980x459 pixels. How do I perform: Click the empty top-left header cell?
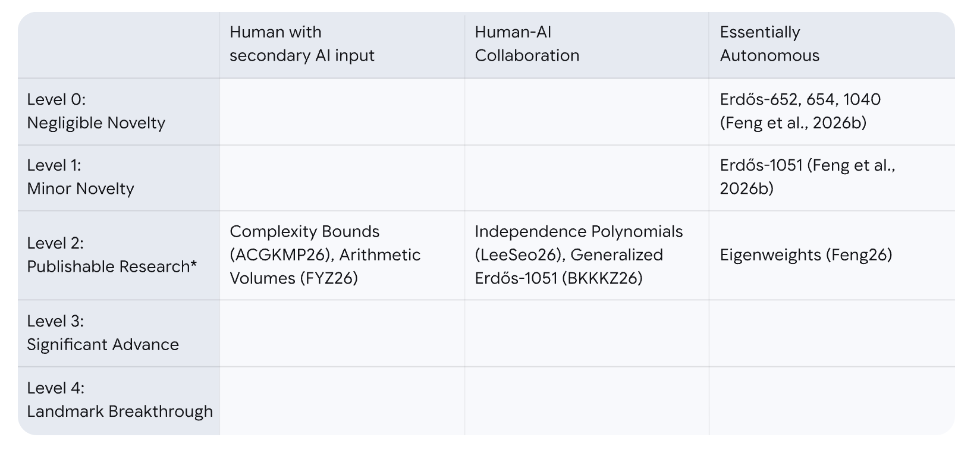(118, 45)
